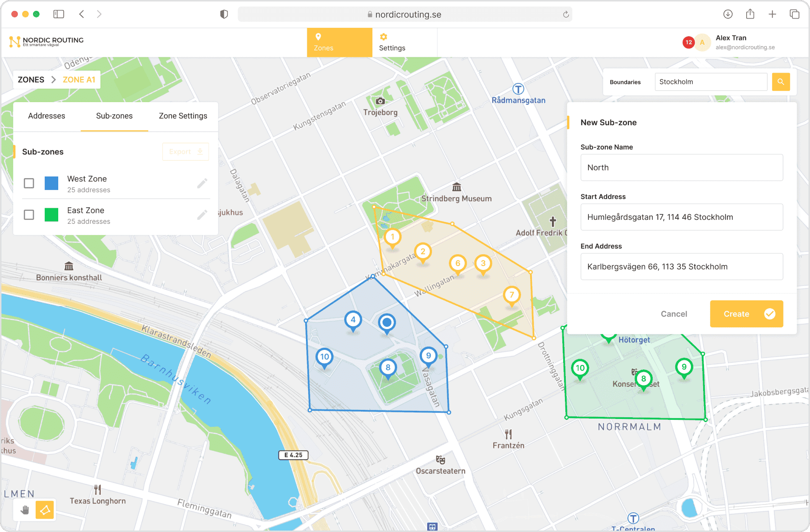The image size is (810, 532).
Task: Check the East Zone checkbox
Action: (x=29, y=215)
